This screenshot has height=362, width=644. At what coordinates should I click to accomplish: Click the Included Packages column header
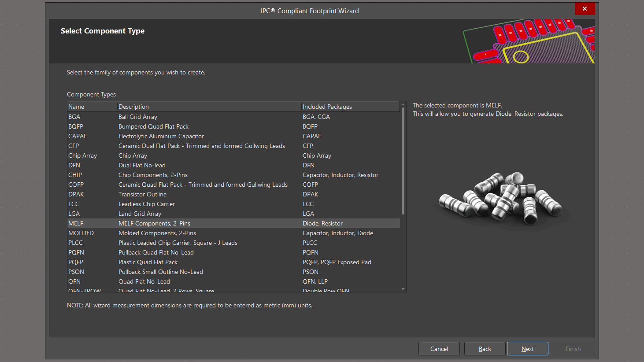pyautogui.click(x=350, y=107)
